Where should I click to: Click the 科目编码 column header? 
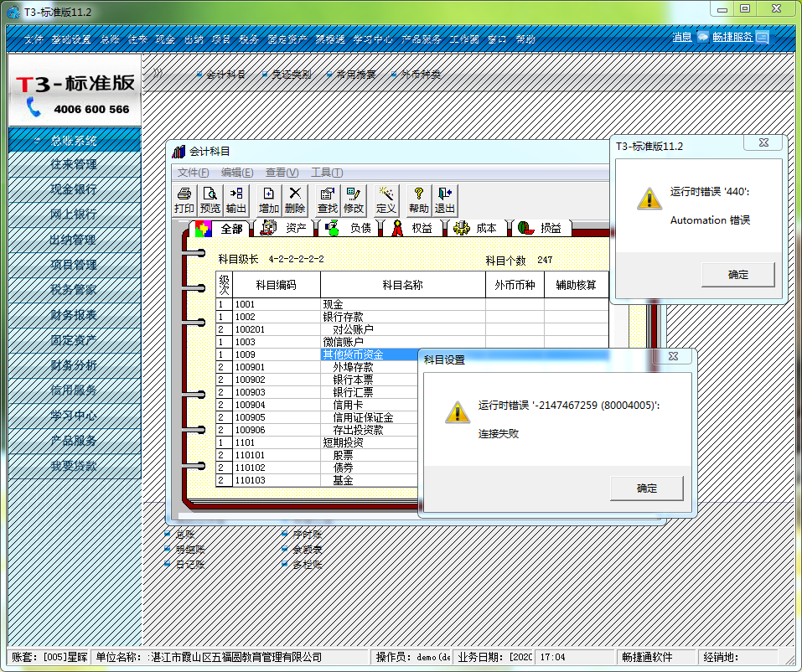point(277,285)
